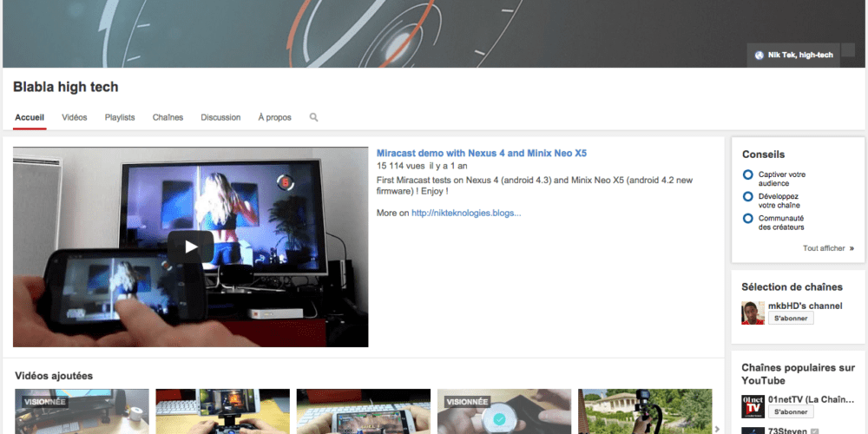Select the Communauté des créateurs tip circle
This screenshot has width=868, height=434.
pyautogui.click(x=748, y=218)
